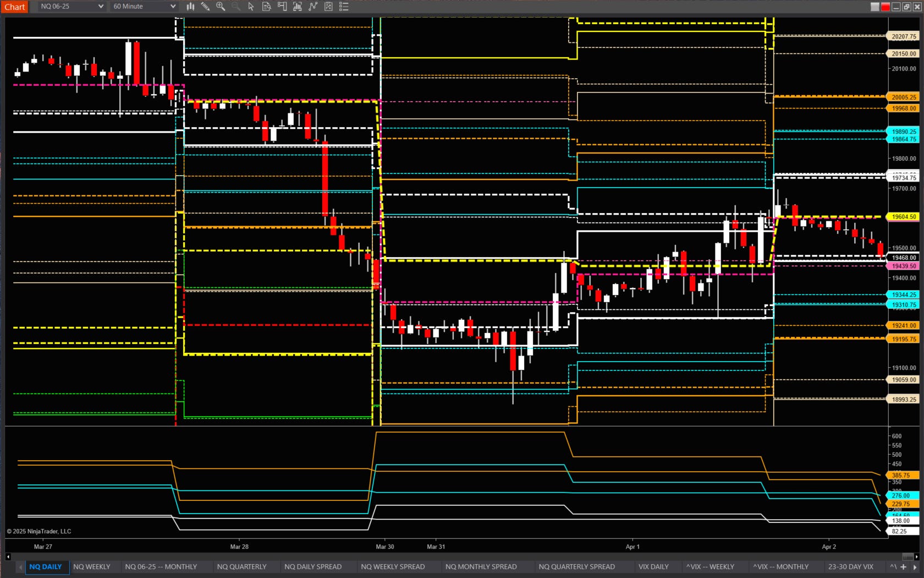Click the yellow 19604.50 price marker

tap(904, 216)
